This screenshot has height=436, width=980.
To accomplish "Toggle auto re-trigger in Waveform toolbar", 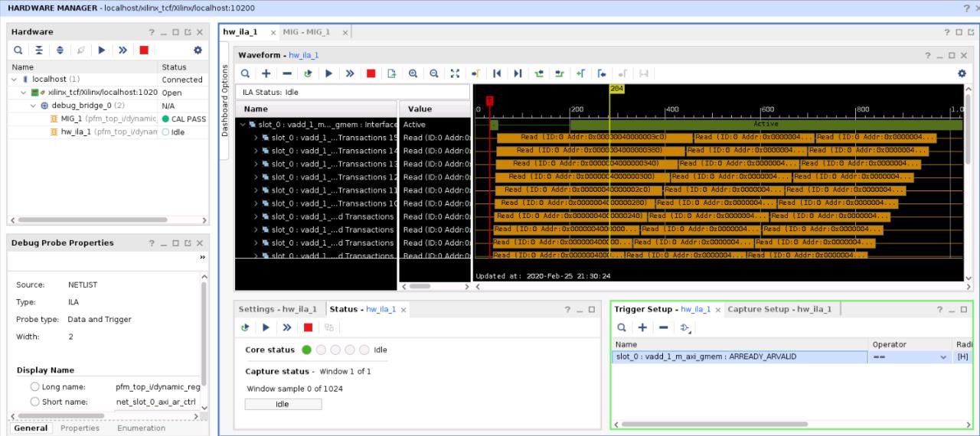I will 308,73.
